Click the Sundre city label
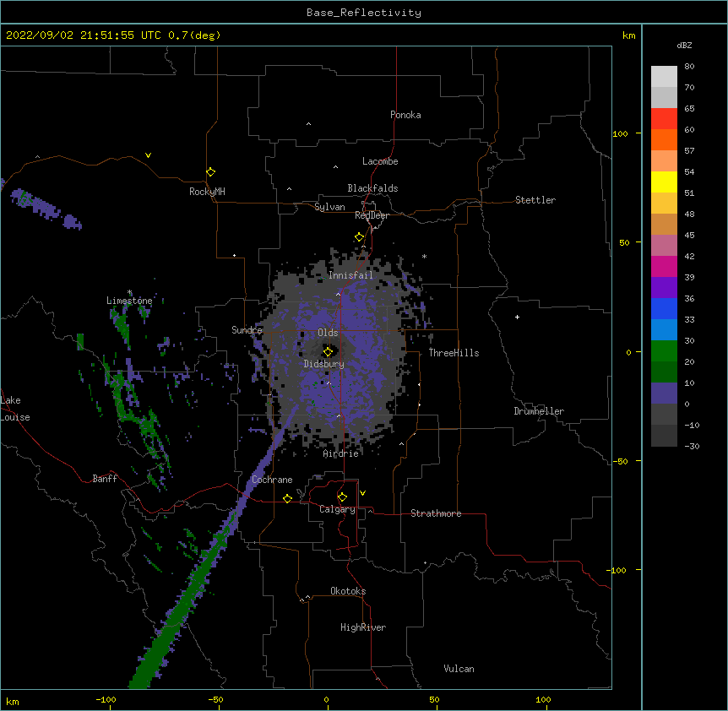The height and width of the screenshot is (711, 728). pos(247,330)
